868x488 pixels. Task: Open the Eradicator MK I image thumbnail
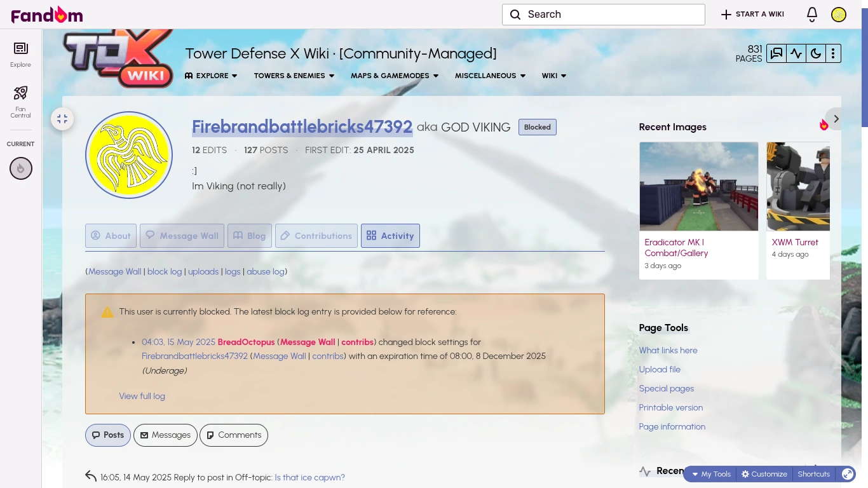[698, 186]
